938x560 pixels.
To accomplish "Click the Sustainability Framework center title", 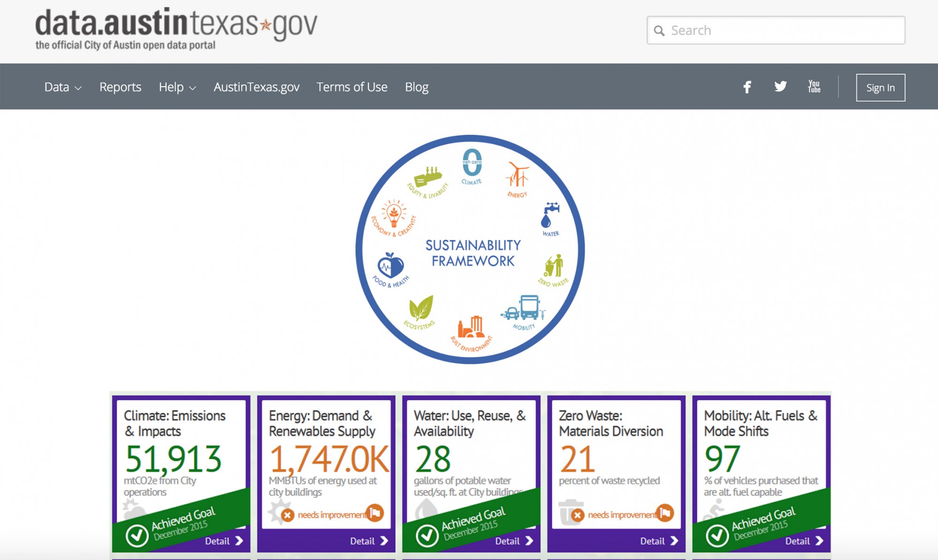I will (473, 253).
